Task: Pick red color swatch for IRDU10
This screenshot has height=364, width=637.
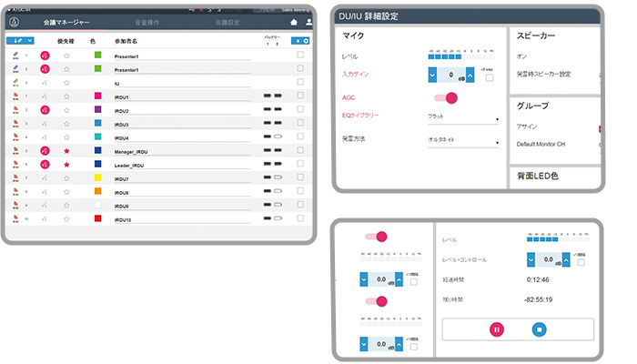Action: 98,218
